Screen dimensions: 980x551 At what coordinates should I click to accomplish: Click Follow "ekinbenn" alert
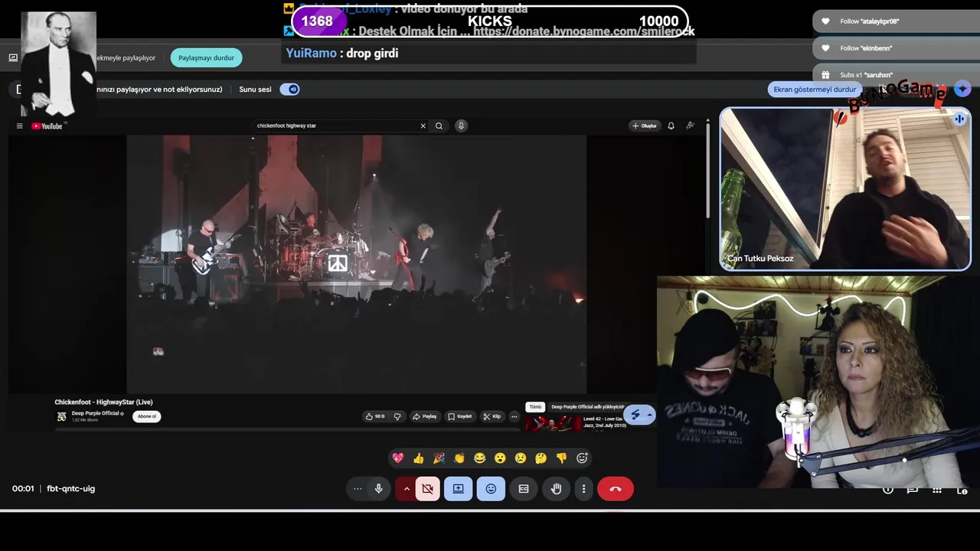pyautogui.click(x=896, y=48)
